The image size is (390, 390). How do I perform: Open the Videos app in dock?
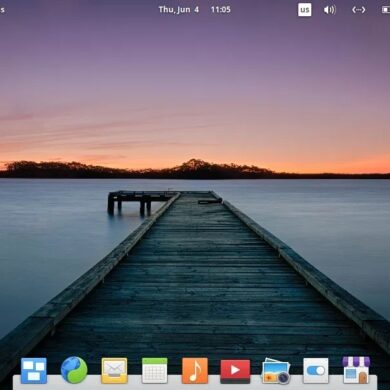pyautogui.click(x=235, y=371)
